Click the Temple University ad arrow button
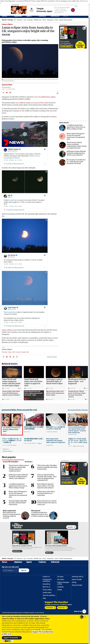 pos(73,10)
